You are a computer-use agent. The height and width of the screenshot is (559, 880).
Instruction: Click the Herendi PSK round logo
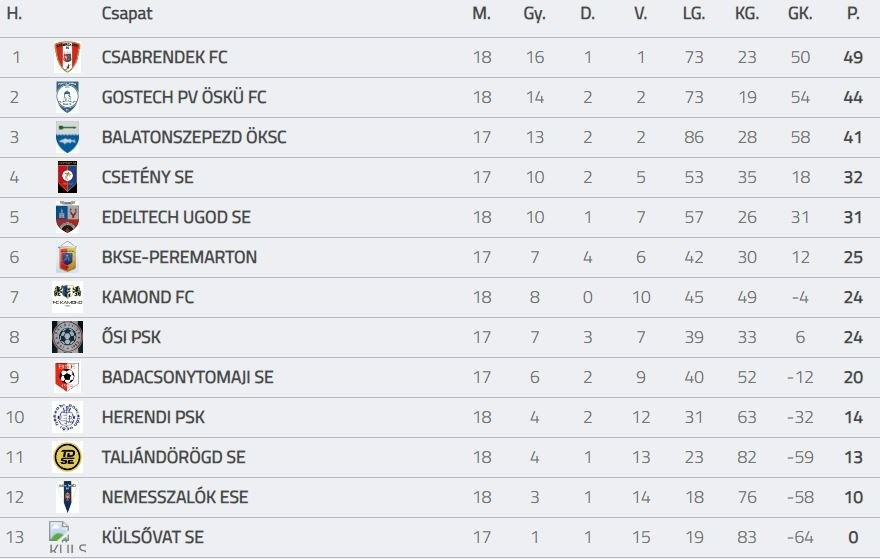click(67, 417)
